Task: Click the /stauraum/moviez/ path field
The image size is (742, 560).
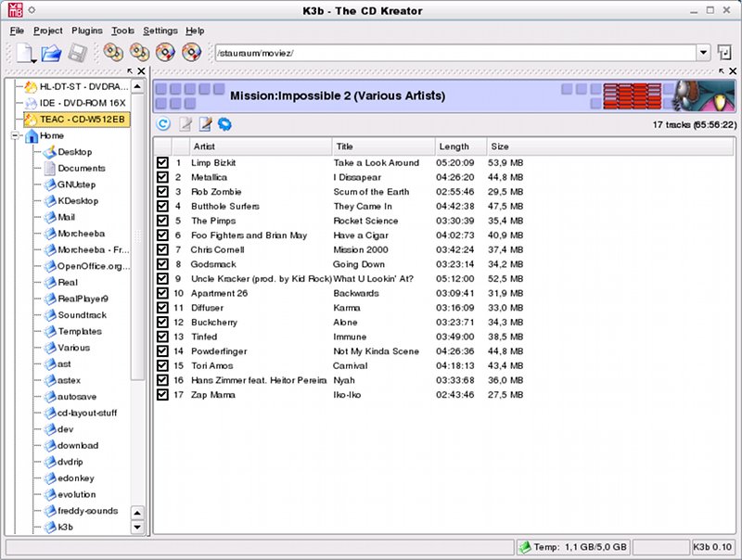Action: pos(455,53)
